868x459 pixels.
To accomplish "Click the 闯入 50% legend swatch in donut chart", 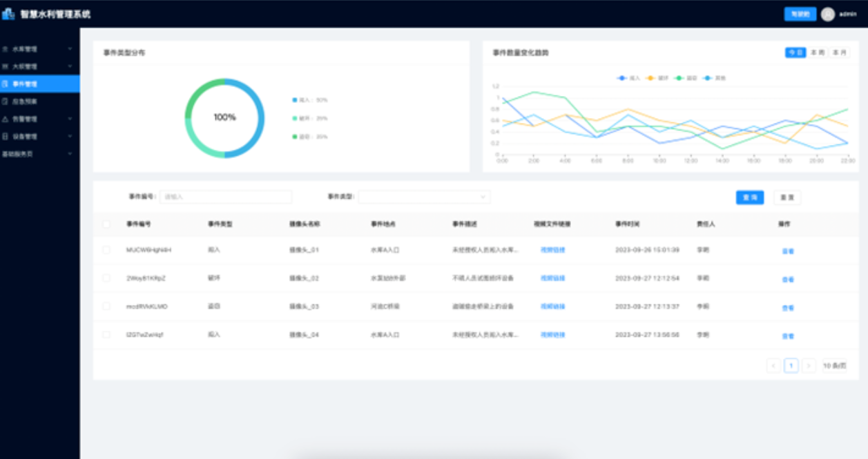I will click(x=294, y=100).
